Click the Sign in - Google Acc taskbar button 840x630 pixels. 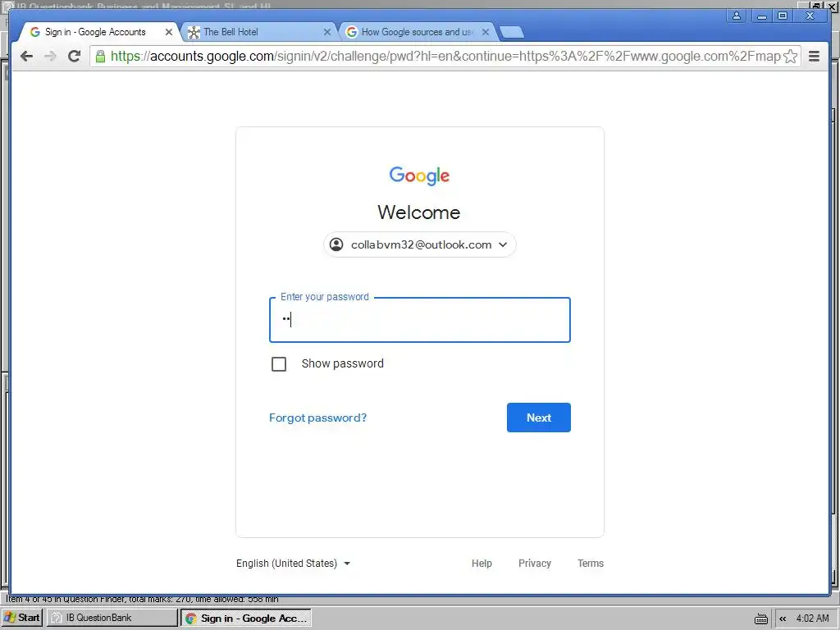(x=246, y=619)
